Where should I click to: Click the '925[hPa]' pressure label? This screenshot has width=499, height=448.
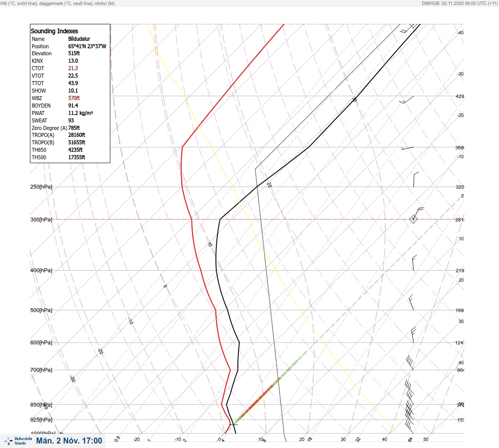point(41,420)
